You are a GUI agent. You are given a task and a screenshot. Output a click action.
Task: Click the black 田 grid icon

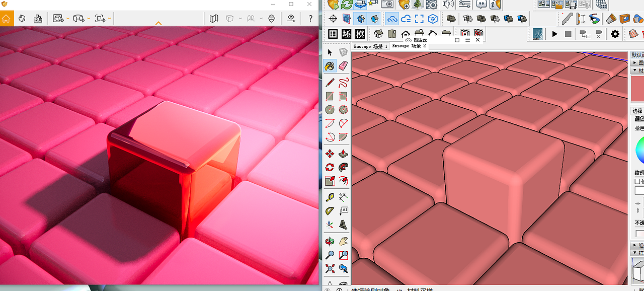tap(333, 34)
